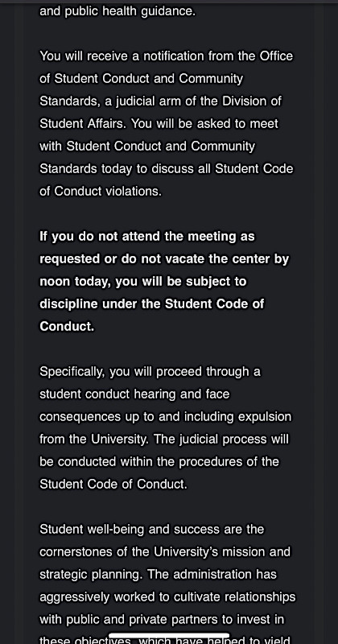Click the phrase 'strategic planning. The administration has'
Screen dimensions: 338x644
pyautogui.click(x=158, y=574)
